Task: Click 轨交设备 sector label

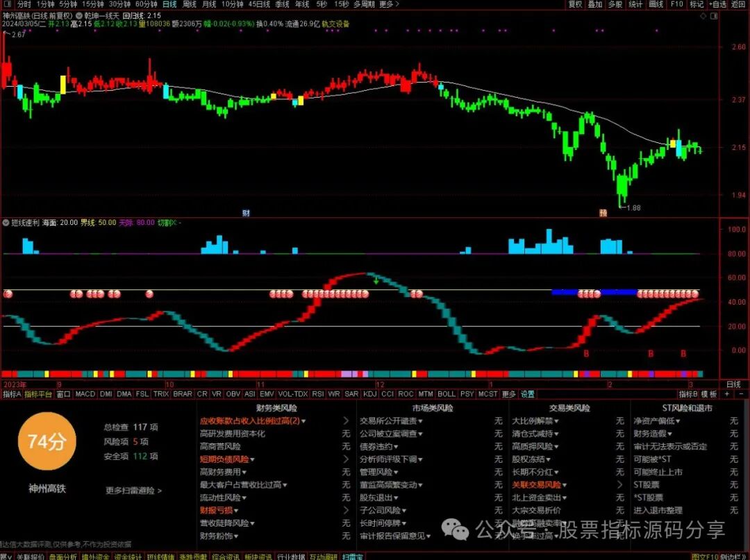Action: [335, 24]
